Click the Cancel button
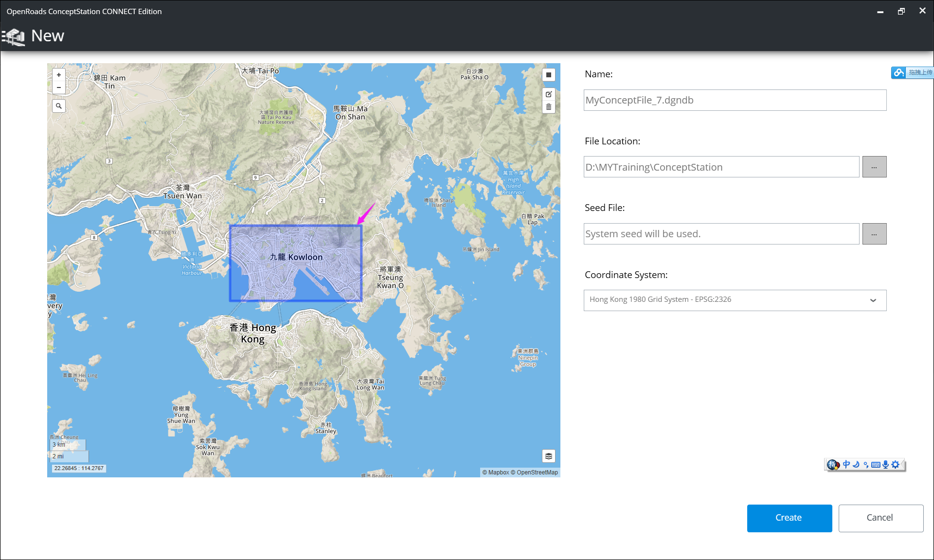Screen dimensions: 934x560 point(880,518)
